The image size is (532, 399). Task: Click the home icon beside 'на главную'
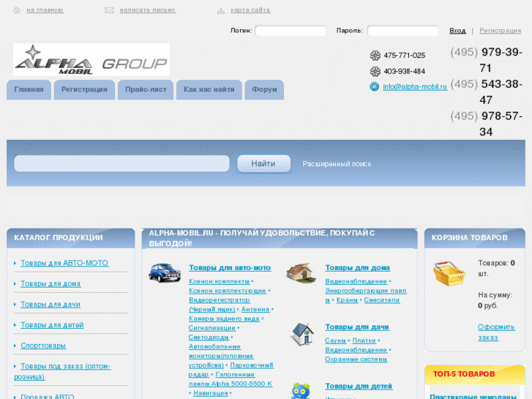click(17, 10)
